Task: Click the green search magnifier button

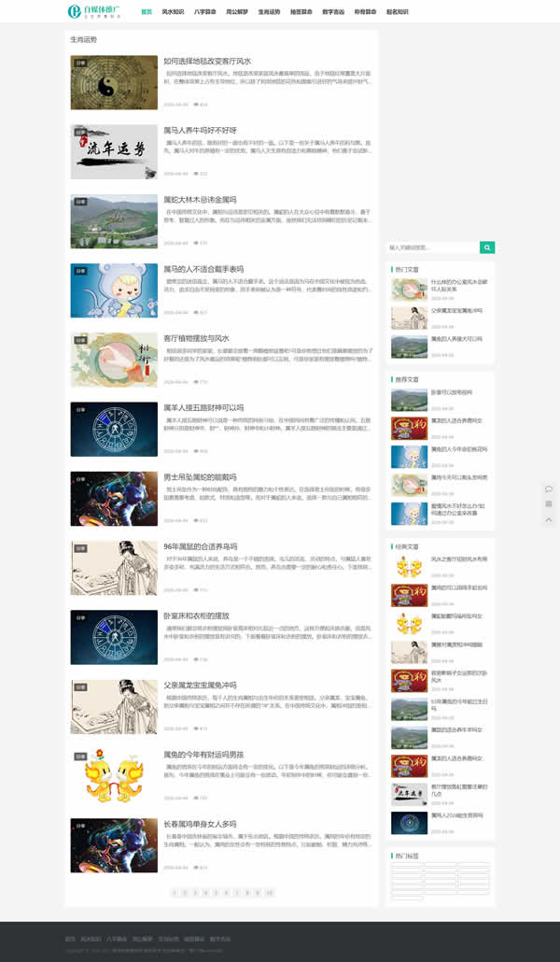Action: coord(487,248)
